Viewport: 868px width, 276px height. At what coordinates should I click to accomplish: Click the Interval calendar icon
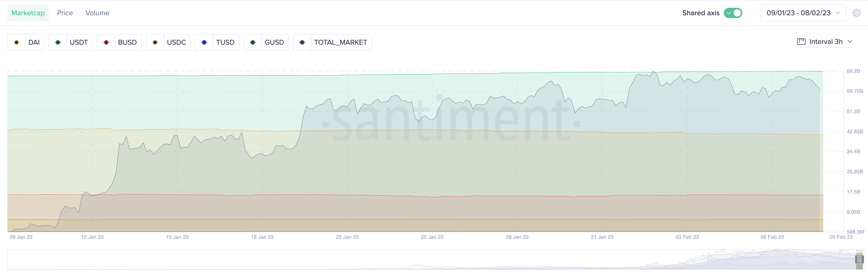[x=801, y=42]
